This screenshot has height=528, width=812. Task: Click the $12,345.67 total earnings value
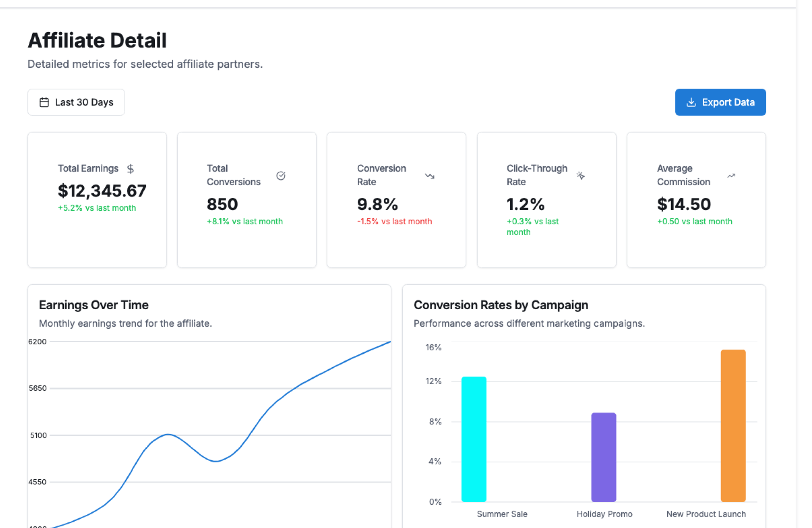click(102, 191)
